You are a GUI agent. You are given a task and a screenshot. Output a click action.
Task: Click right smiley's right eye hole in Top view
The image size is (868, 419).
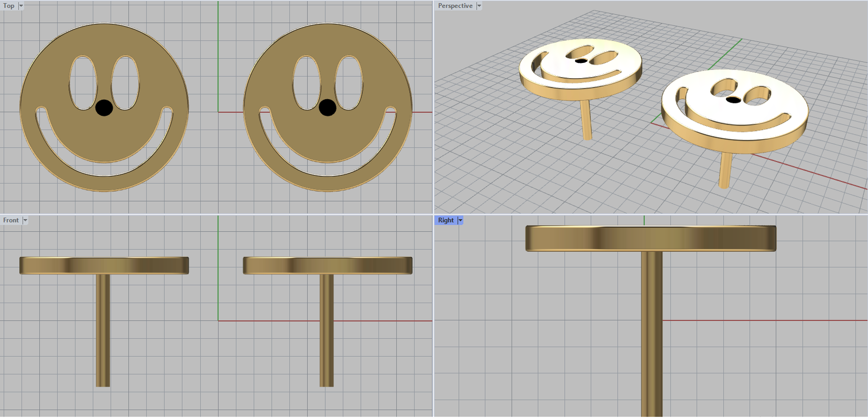(349, 82)
